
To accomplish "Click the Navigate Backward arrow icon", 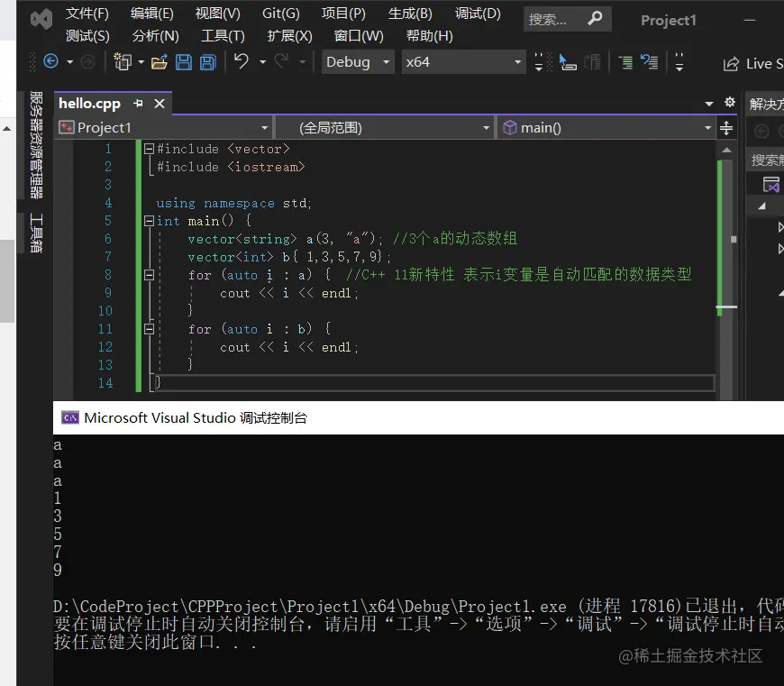I will (x=51, y=61).
